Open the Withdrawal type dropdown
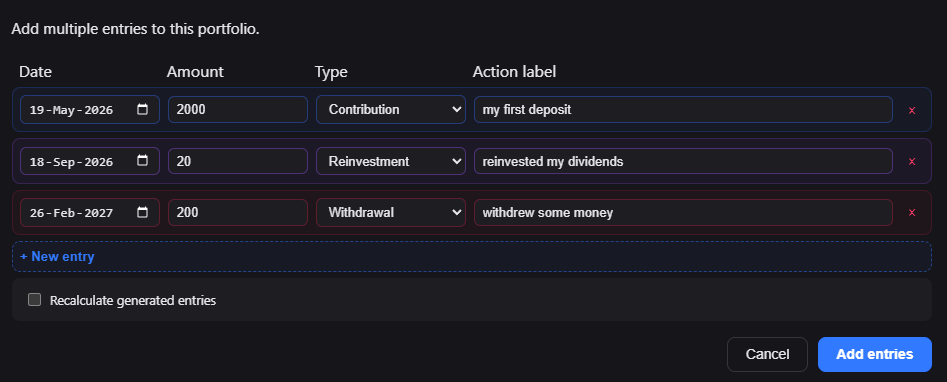Screen dimensions: 947x382 click(391, 213)
